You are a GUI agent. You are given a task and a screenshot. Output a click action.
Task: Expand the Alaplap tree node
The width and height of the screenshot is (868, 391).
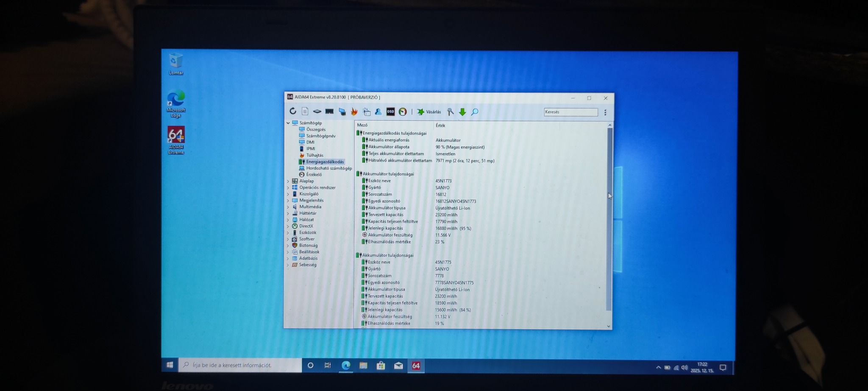[x=288, y=181]
